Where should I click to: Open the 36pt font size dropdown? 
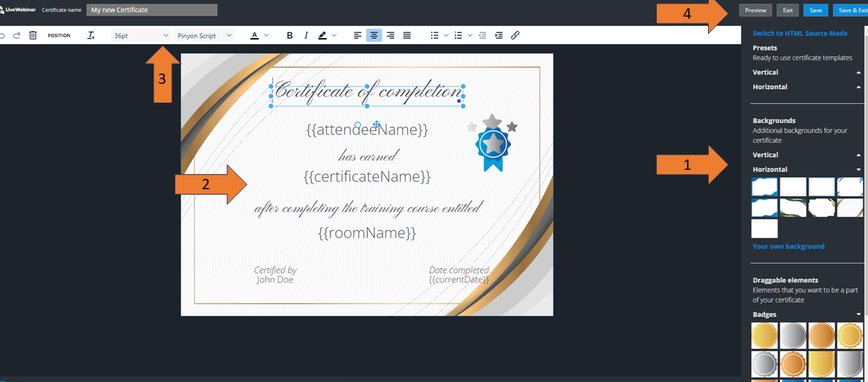point(141,35)
